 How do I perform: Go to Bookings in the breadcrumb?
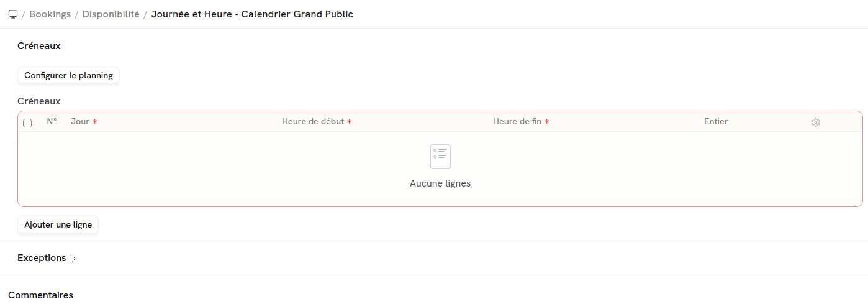50,14
